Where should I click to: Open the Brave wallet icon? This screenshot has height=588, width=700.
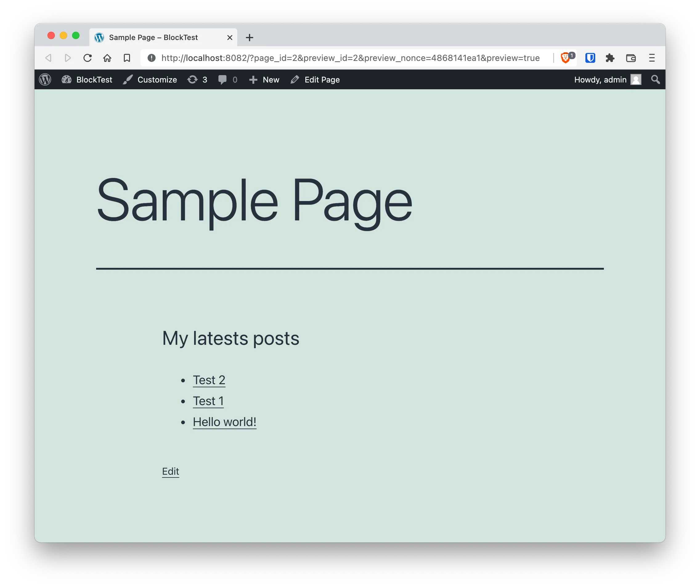click(x=631, y=58)
